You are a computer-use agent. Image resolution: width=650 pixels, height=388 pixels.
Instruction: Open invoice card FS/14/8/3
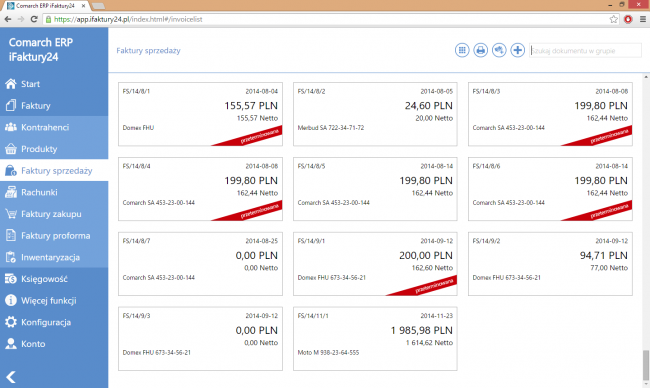pos(550,114)
